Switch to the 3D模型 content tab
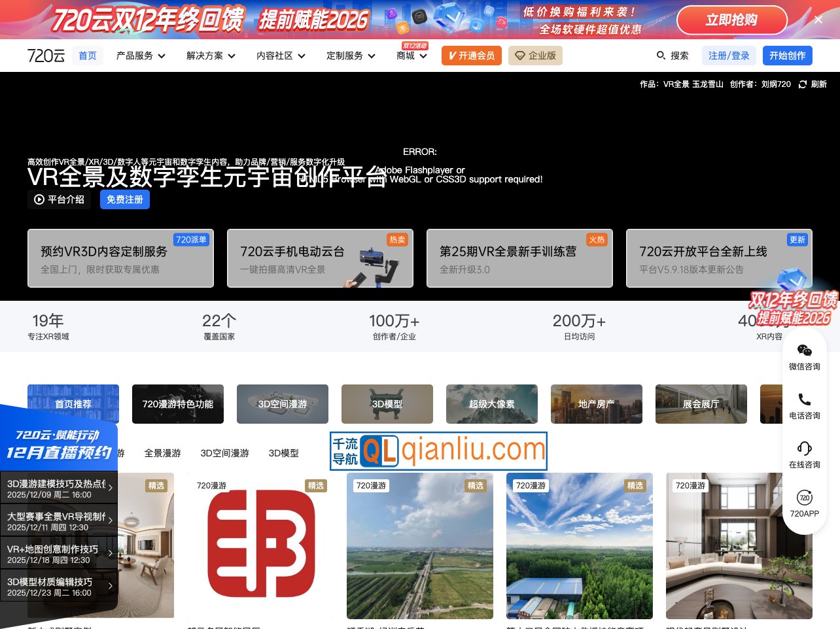 pos(283,452)
